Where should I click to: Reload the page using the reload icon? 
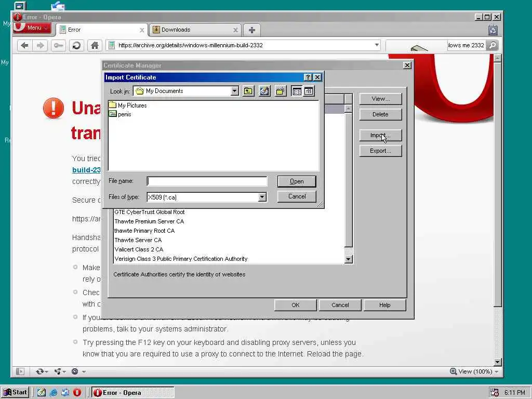pos(76,45)
